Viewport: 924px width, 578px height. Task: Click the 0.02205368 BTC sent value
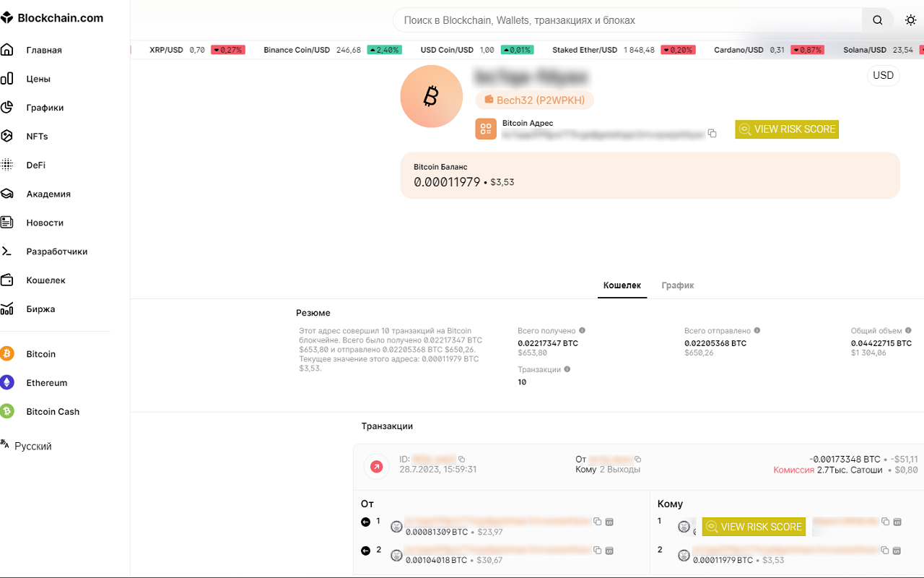tap(715, 343)
